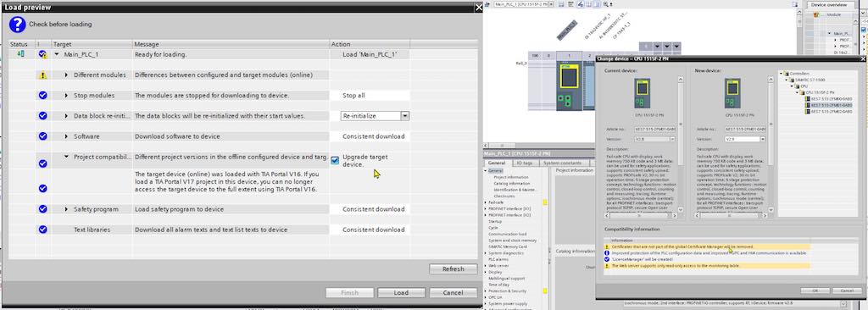868x310 pixels.
Task: Click the save icon in device view toolbar
Action: [x=561, y=4]
